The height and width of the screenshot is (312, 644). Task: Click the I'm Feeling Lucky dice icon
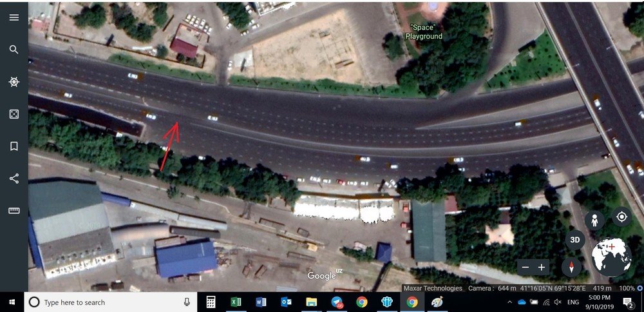(14, 114)
